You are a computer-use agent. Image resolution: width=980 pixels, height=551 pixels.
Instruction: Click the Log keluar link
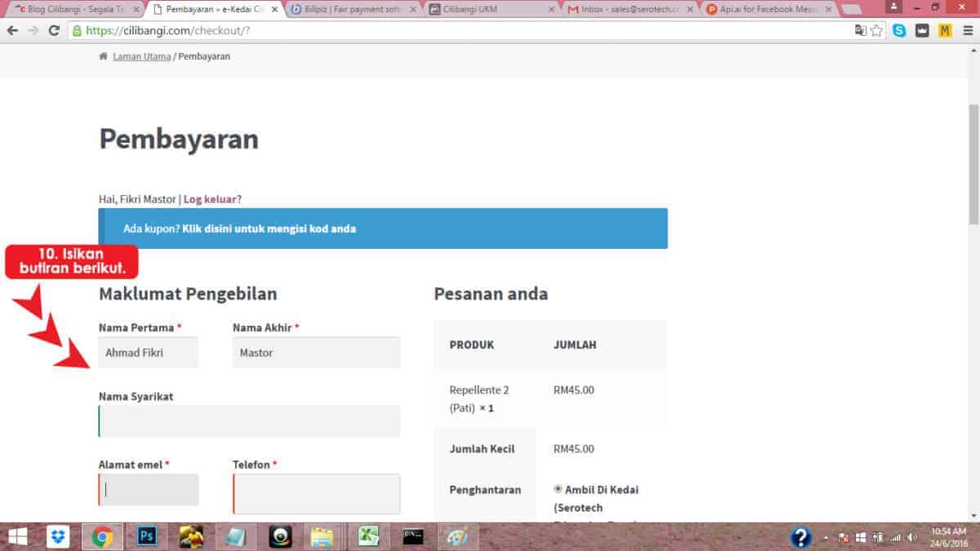click(x=212, y=198)
